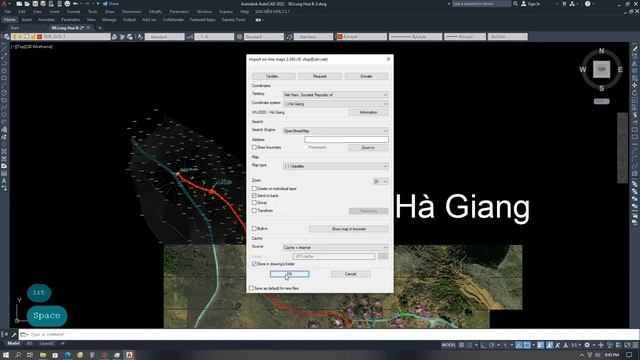
Task: Switch to the Express Tools ribbon tab
Action: [x=233, y=20]
